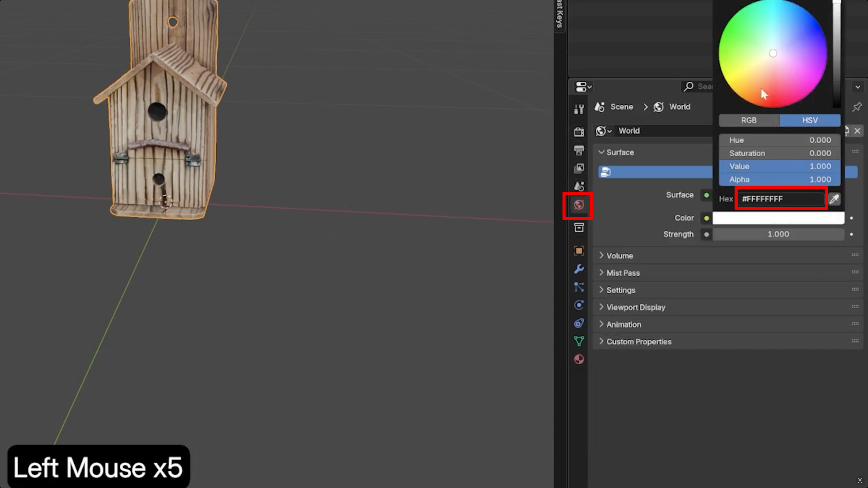Expand the Custom Properties section
868x488 pixels.
pyautogui.click(x=639, y=342)
